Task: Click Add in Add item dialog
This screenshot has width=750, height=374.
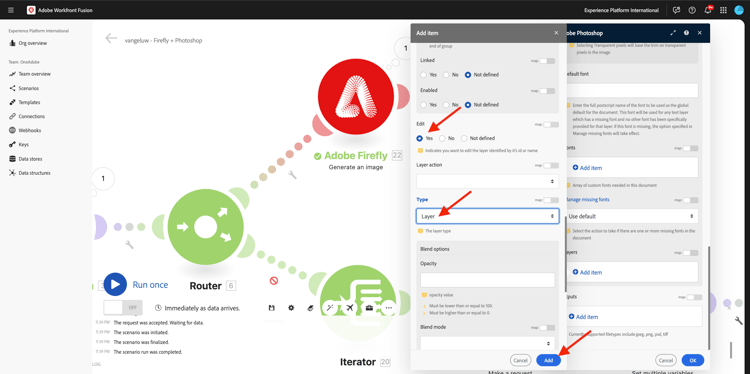Action: coord(548,361)
